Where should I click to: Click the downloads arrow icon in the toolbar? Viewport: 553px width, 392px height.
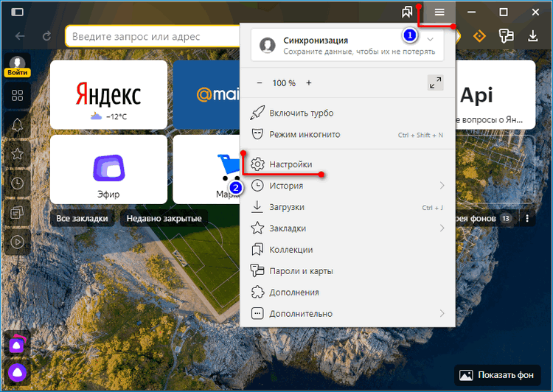(x=532, y=35)
